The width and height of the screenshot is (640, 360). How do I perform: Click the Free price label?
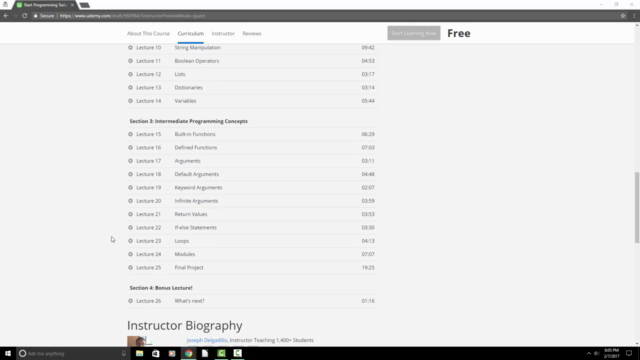click(x=459, y=33)
